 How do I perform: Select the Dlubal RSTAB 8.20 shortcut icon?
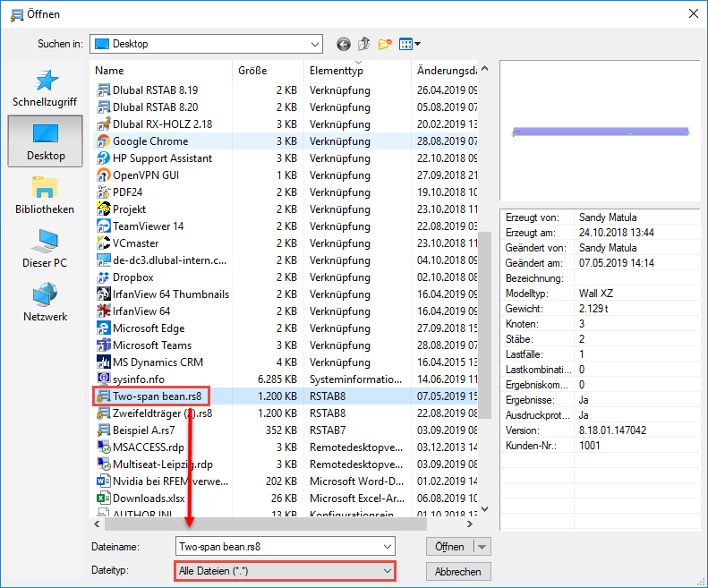tap(104, 107)
